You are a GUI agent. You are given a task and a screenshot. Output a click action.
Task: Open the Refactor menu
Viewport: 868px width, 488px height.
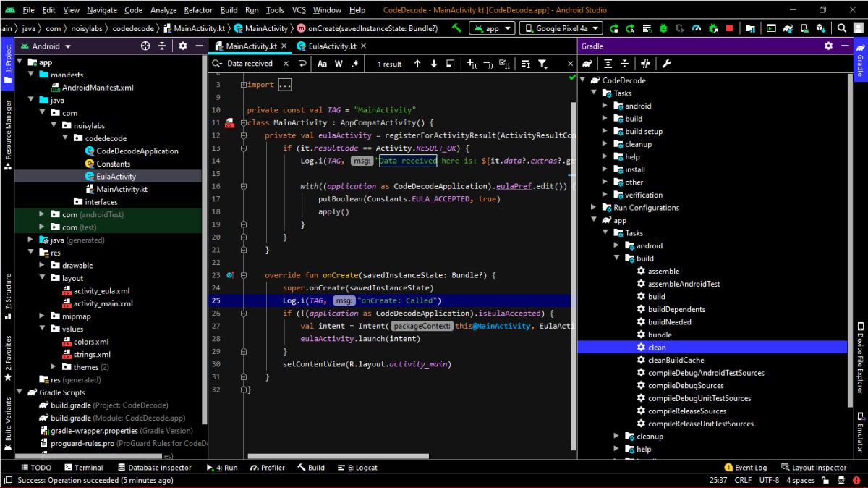(198, 10)
